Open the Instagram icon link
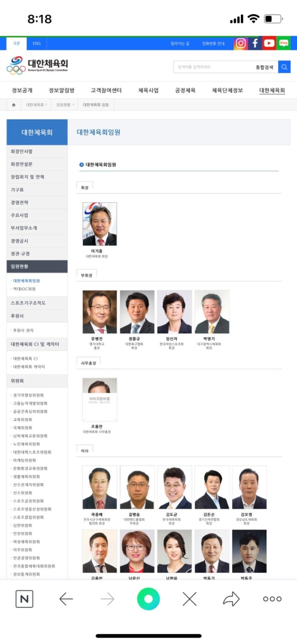This screenshot has width=297, height=644. pyautogui.click(x=240, y=43)
